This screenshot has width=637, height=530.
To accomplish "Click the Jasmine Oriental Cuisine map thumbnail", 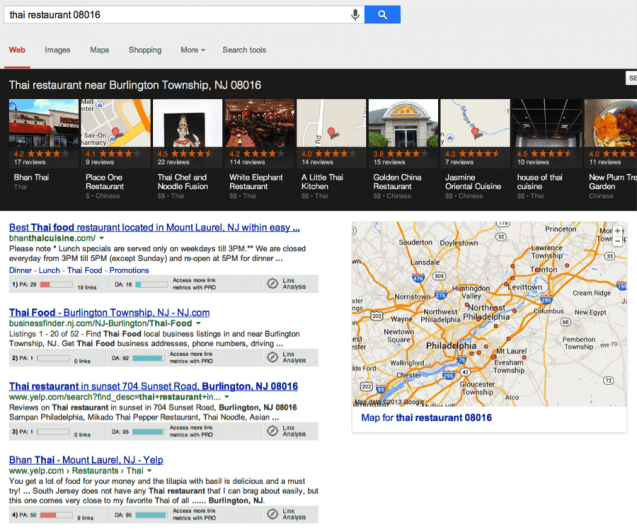I will point(475,123).
